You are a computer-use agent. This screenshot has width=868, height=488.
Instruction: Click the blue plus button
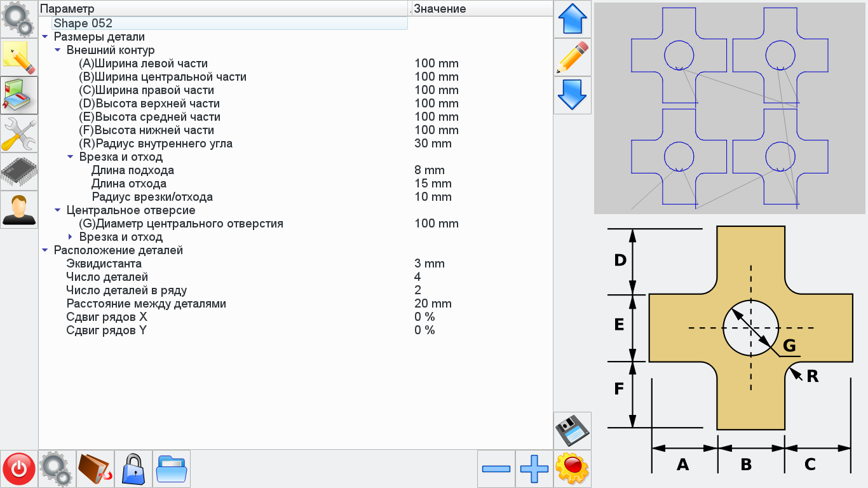[x=534, y=469]
